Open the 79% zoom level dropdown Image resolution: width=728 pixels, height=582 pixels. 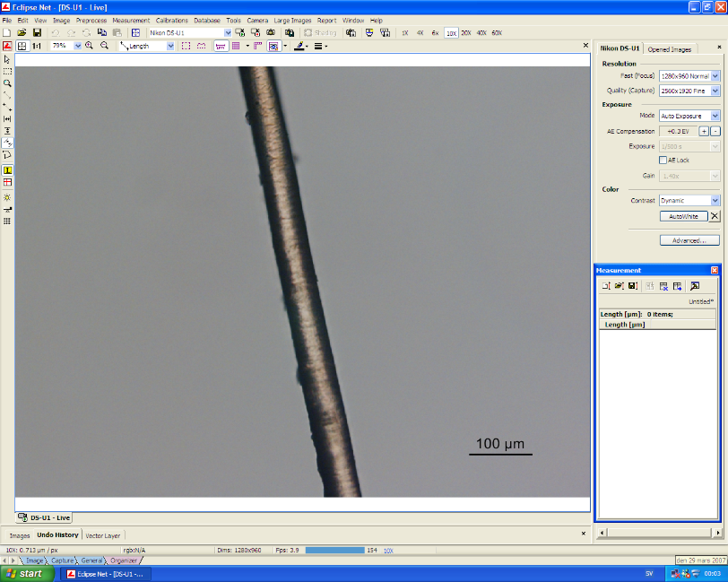(77, 46)
